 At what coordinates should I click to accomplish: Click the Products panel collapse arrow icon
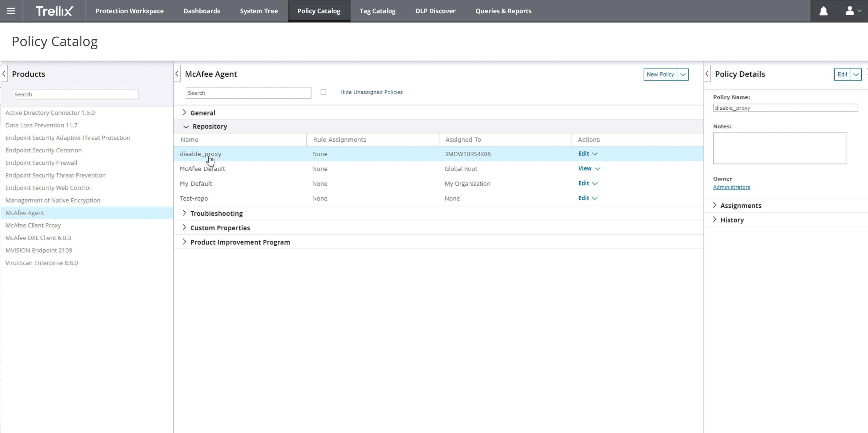[x=4, y=74]
